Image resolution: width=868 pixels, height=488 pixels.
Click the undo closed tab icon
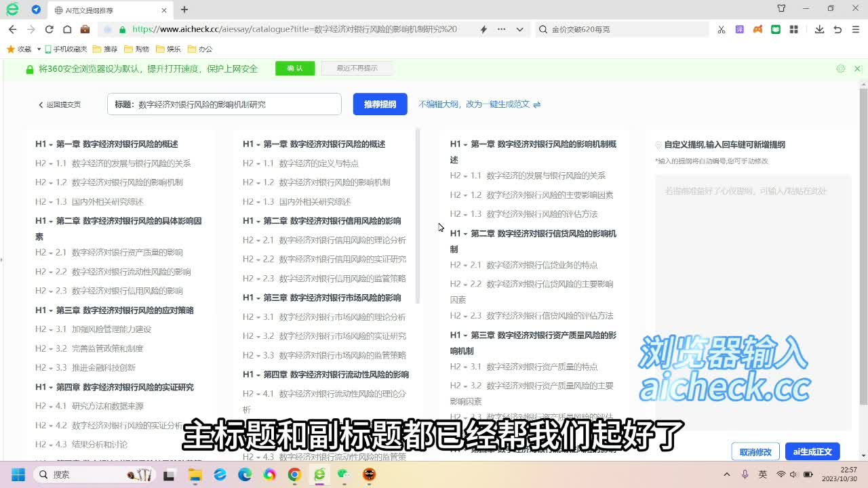coord(837,29)
